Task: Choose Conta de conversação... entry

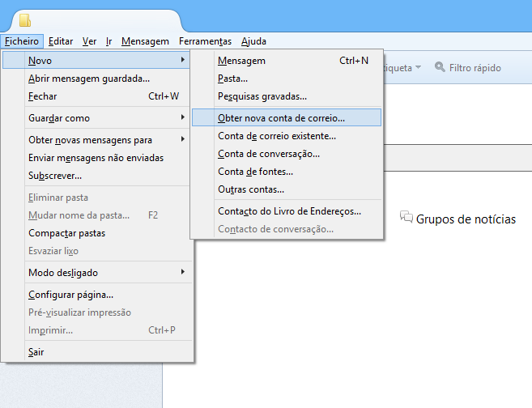Action: click(268, 154)
